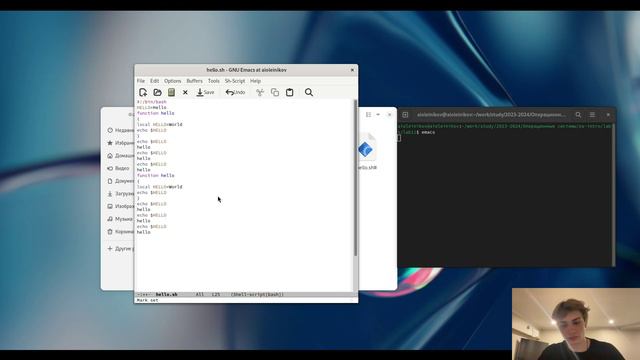Click the L25 line indicator in mode line
Screen dimensions: 640x360
(x=216, y=294)
